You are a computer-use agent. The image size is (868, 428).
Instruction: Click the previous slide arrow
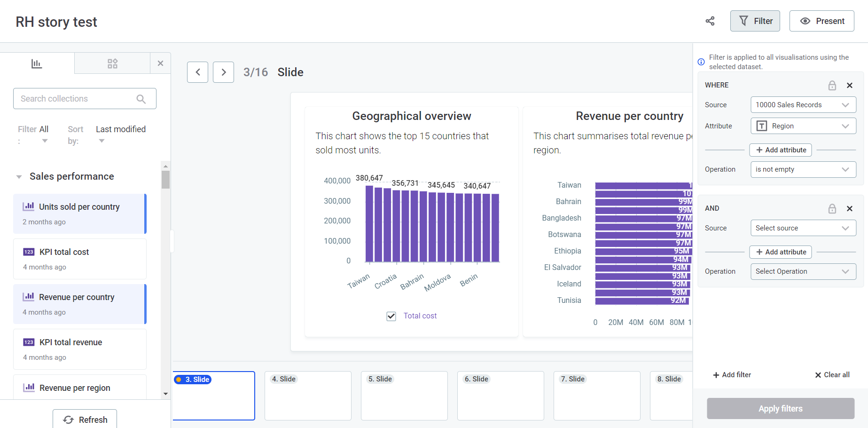pos(197,72)
